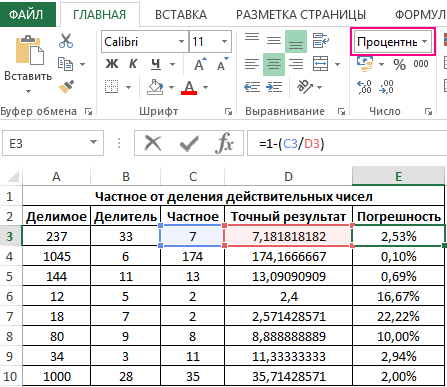447x387 pixels.
Task: Click the formula bar input =1-(C3/D3)
Action: point(347,143)
